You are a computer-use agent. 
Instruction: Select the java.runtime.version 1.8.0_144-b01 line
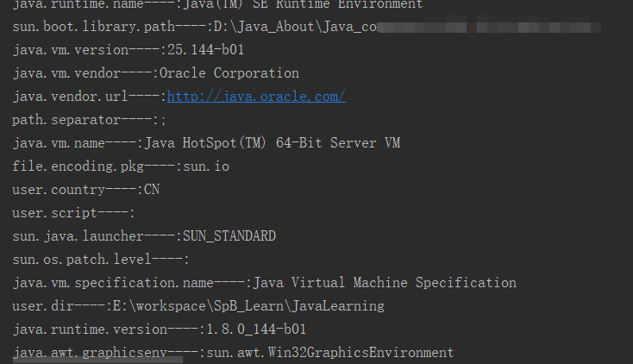pyautogui.click(x=160, y=329)
